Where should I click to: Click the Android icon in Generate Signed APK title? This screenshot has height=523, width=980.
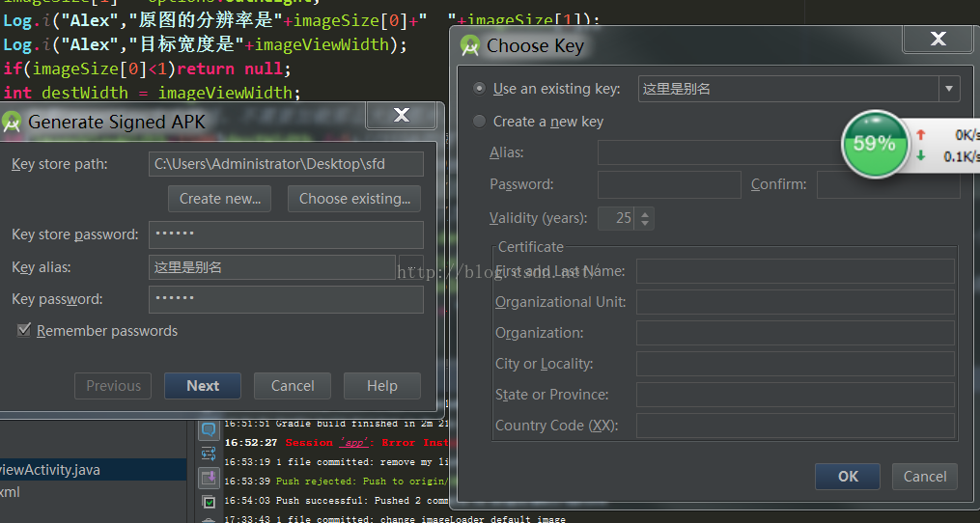coord(12,122)
